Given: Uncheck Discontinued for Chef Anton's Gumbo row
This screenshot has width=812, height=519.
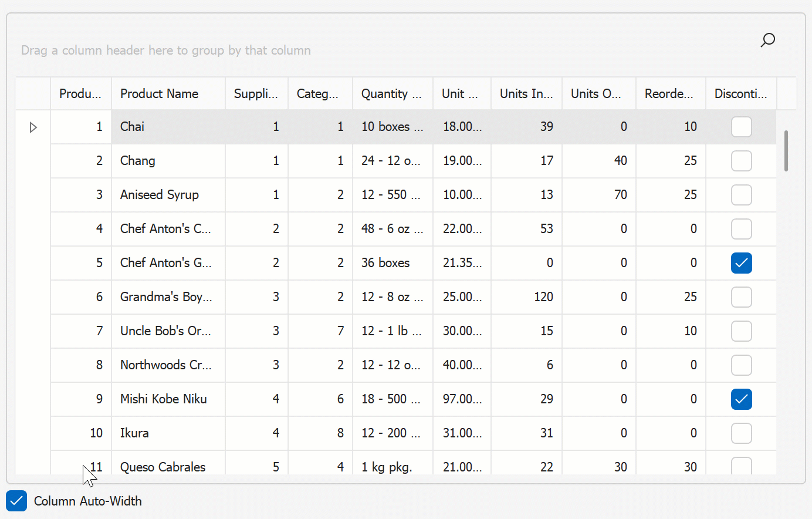Looking at the screenshot, I should click(x=741, y=263).
